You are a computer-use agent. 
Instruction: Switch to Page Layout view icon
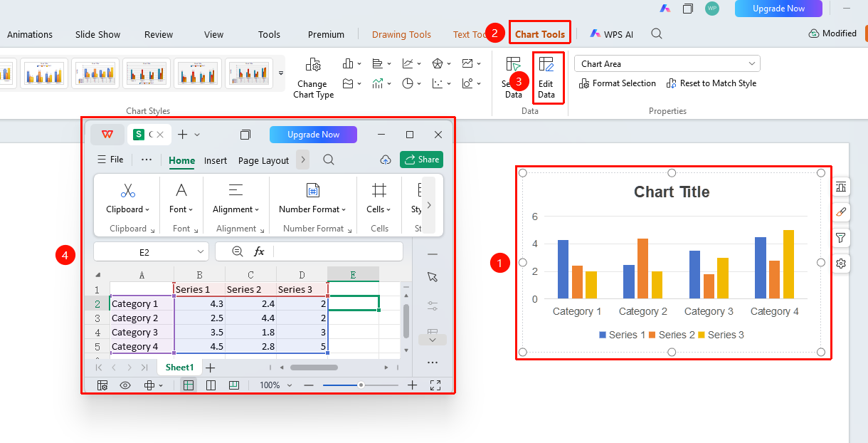[211, 385]
